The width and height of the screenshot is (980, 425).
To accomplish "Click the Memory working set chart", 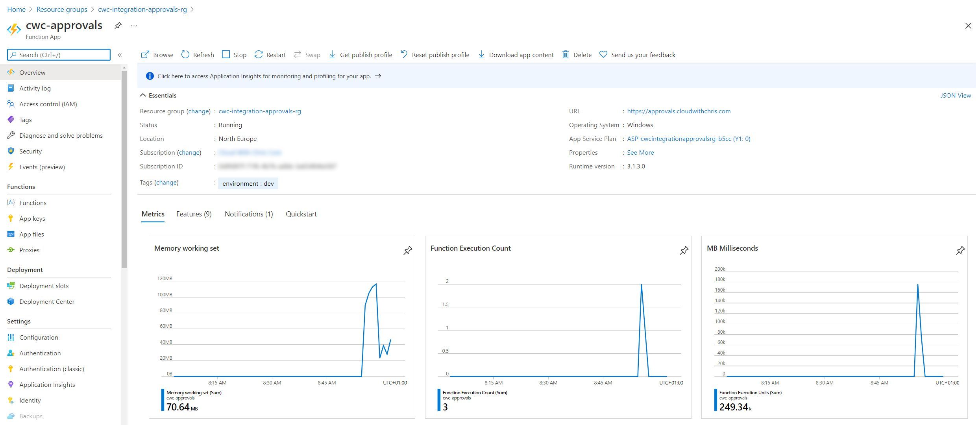I will (282, 327).
